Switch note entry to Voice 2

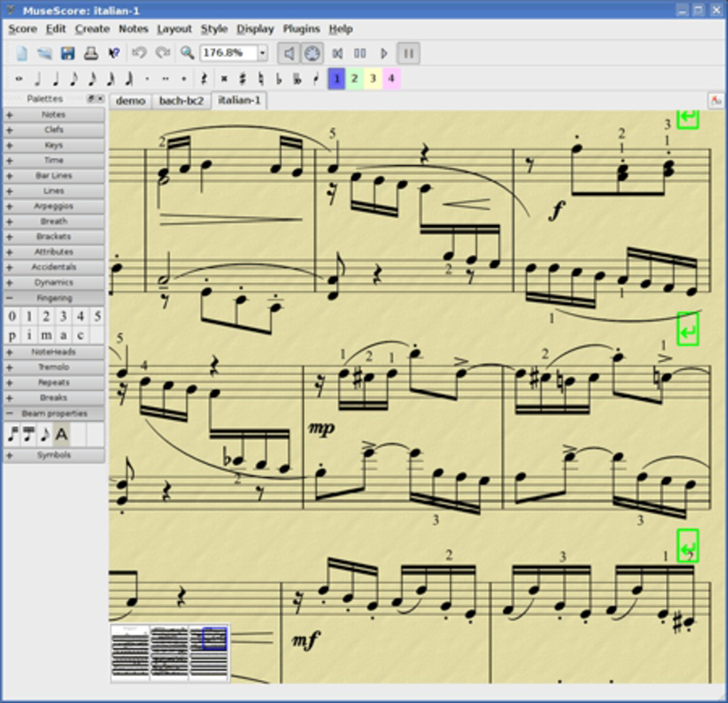353,78
